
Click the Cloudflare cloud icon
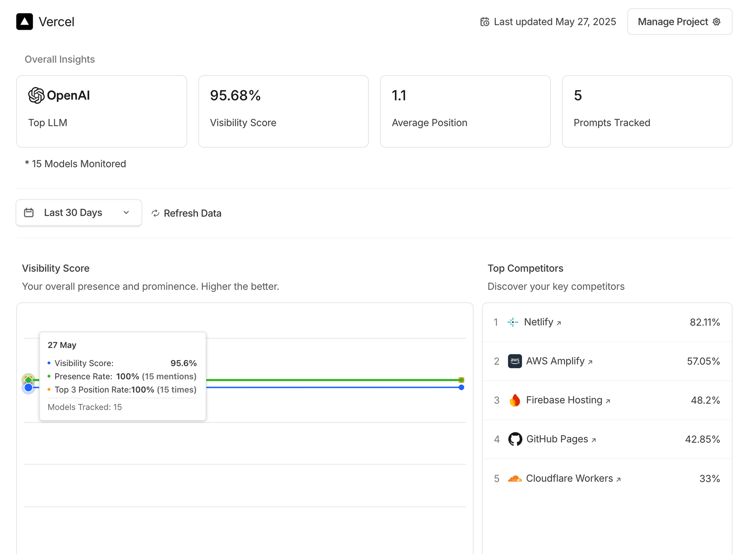click(x=515, y=479)
